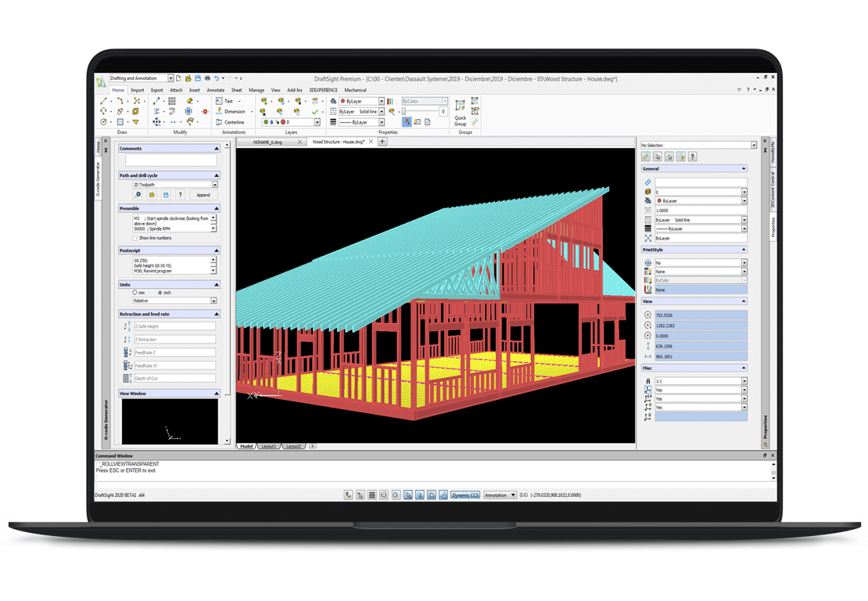Screen dimensions: 868x601
Task: Open the Relative coordinates dropdown
Action: pyautogui.click(x=213, y=300)
